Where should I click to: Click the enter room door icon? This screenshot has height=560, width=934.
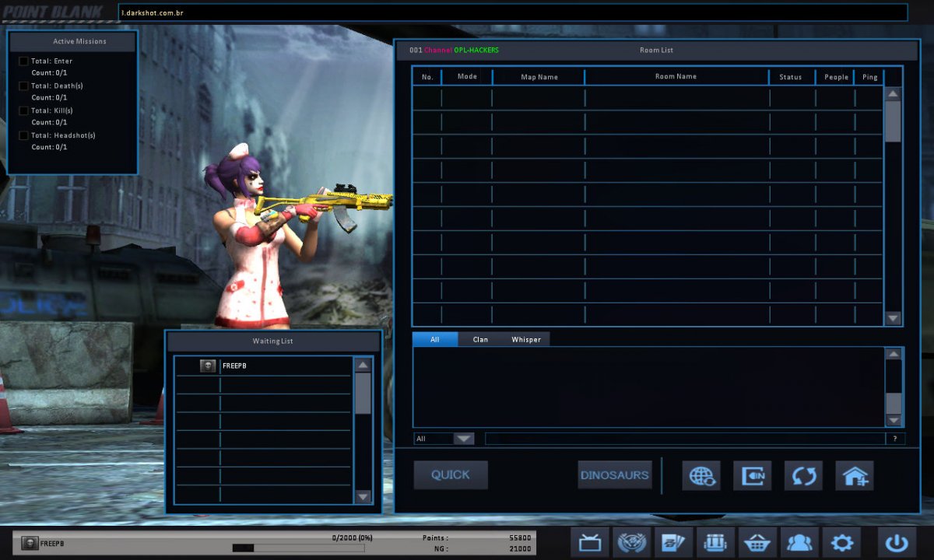click(x=753, y=475)
